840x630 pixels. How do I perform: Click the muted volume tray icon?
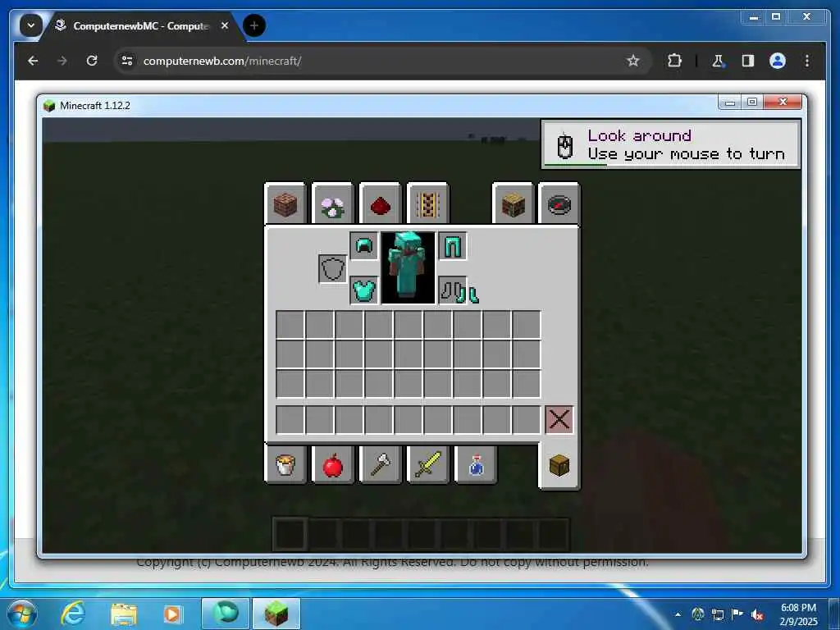click(x=757, y=614)
